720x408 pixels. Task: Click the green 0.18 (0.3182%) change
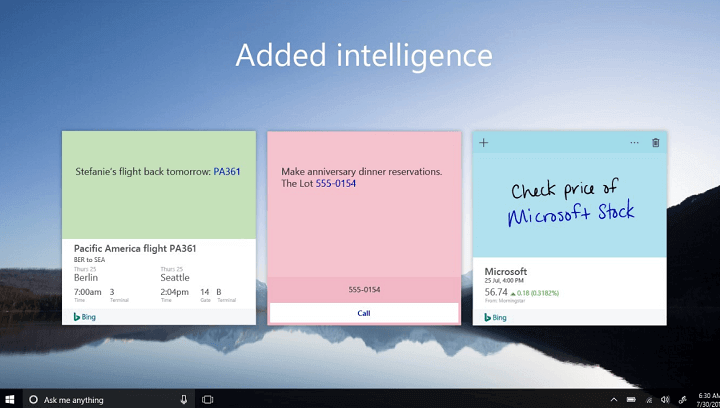(534, 293)
